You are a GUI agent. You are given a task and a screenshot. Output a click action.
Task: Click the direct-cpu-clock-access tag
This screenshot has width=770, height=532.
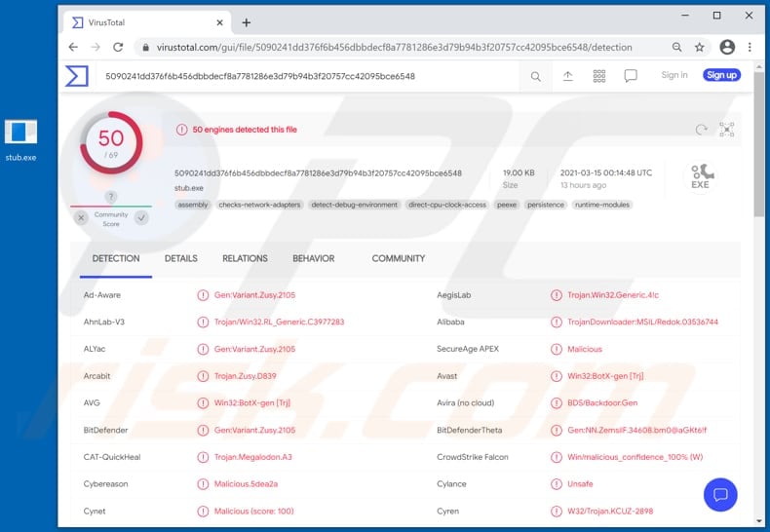pos(447,205)
